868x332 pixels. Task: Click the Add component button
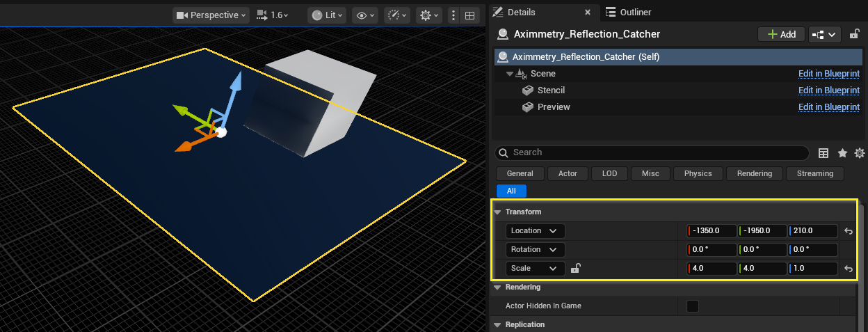[x=781, y=34]
